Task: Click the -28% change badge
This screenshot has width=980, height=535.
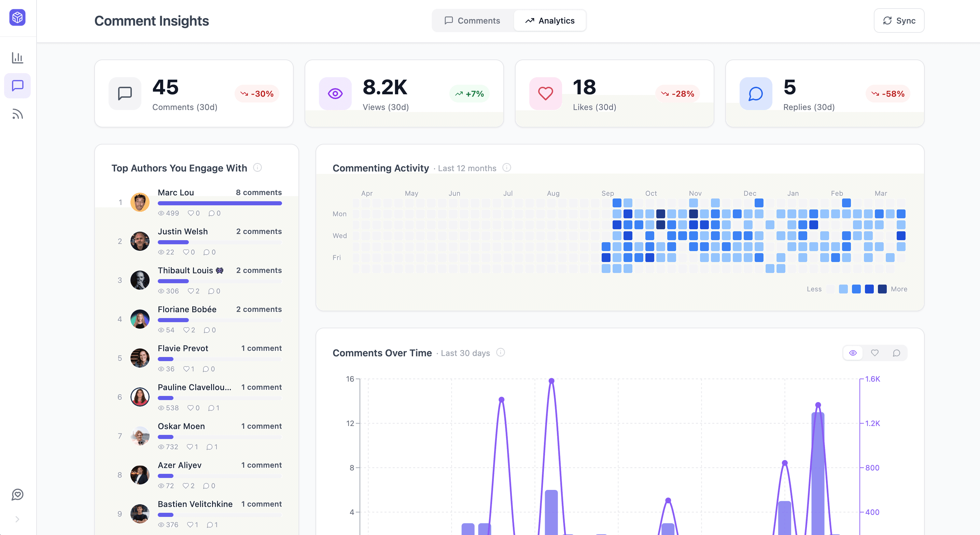Action: point(677,94)
